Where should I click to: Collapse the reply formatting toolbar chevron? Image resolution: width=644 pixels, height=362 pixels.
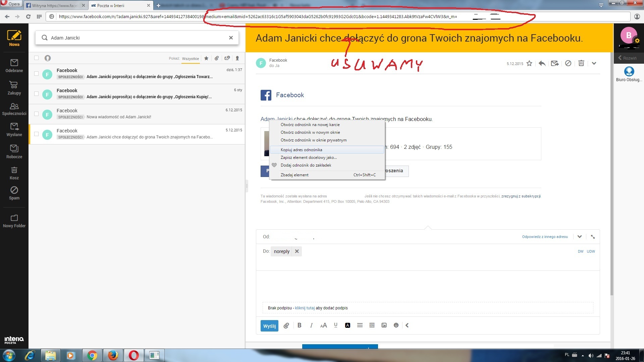point(407,325)
